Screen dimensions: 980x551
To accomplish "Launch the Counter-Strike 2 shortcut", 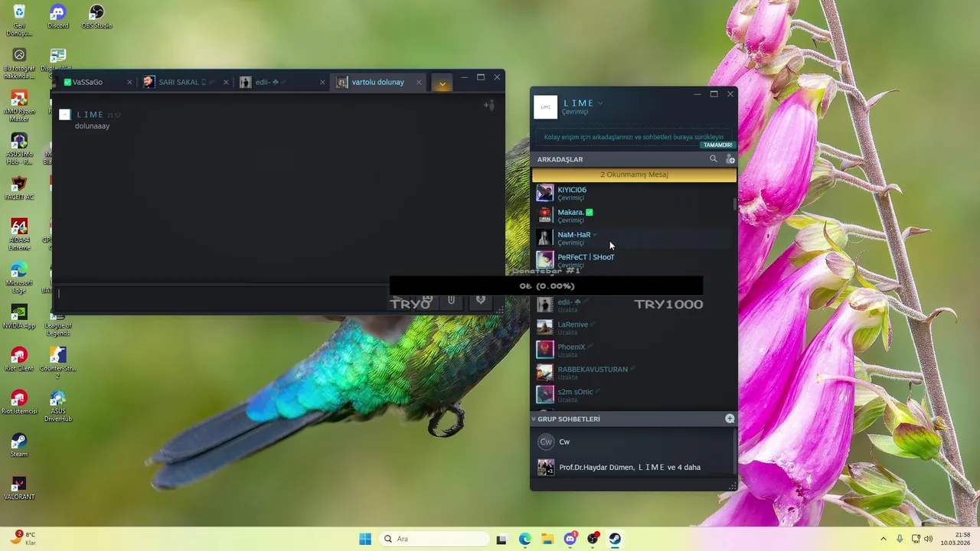I will (57, 363).
